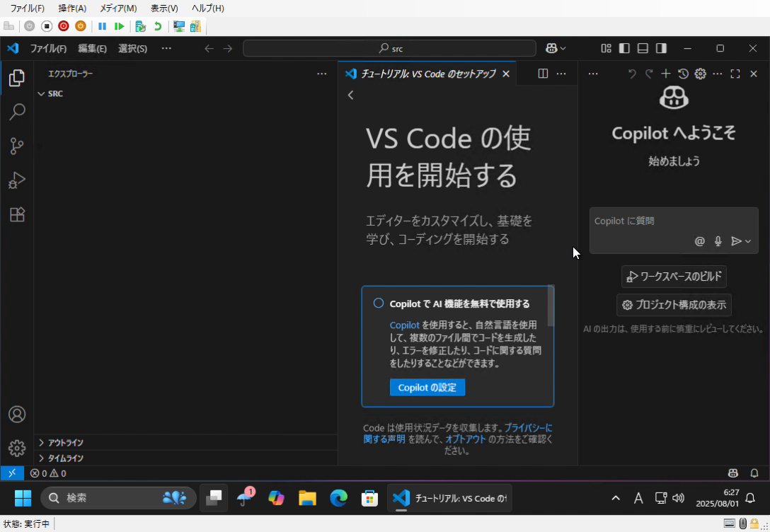Click the Hyper-V Turn Off stop icon
This screenshot has width=770, height=532.
[47, 26]
